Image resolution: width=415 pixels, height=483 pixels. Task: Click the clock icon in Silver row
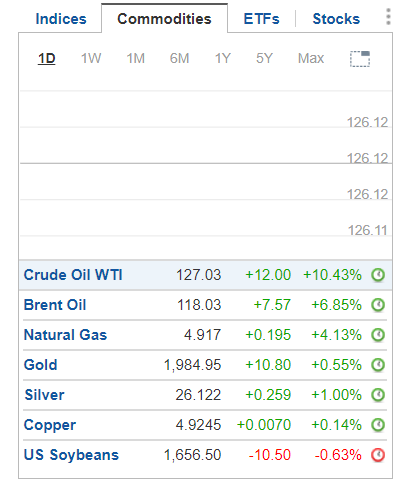click(378, 395)
